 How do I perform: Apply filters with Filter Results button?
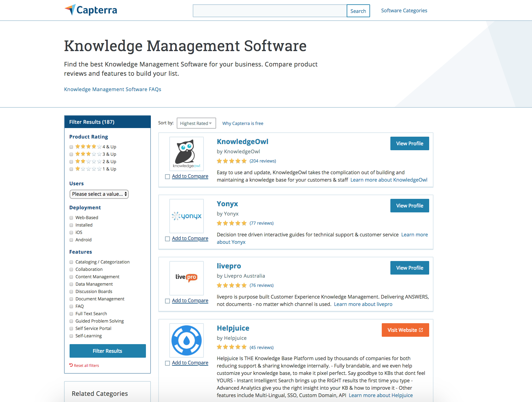[108, 351]
